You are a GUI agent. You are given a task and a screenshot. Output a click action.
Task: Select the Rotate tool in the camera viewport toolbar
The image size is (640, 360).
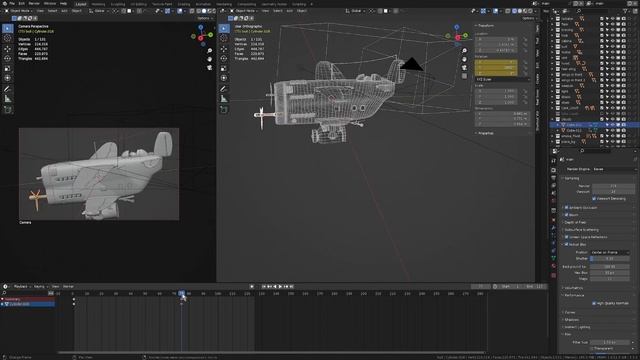tap(8, 58)
